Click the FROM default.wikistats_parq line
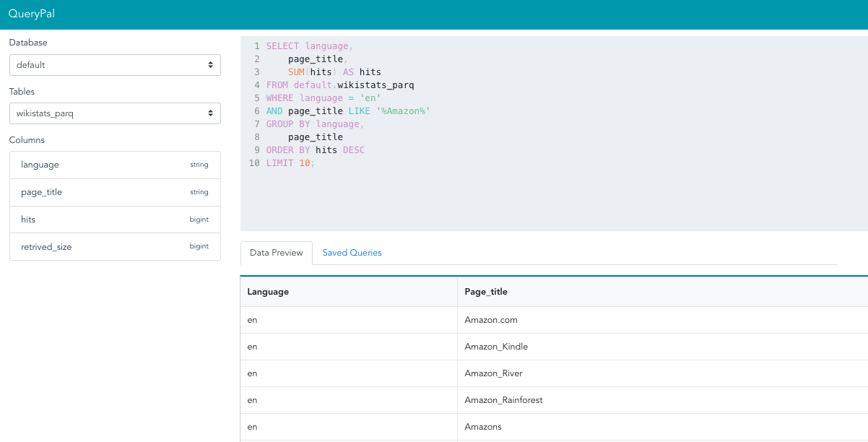This screenshot has height=442, width=868. (x=340, y=85)
